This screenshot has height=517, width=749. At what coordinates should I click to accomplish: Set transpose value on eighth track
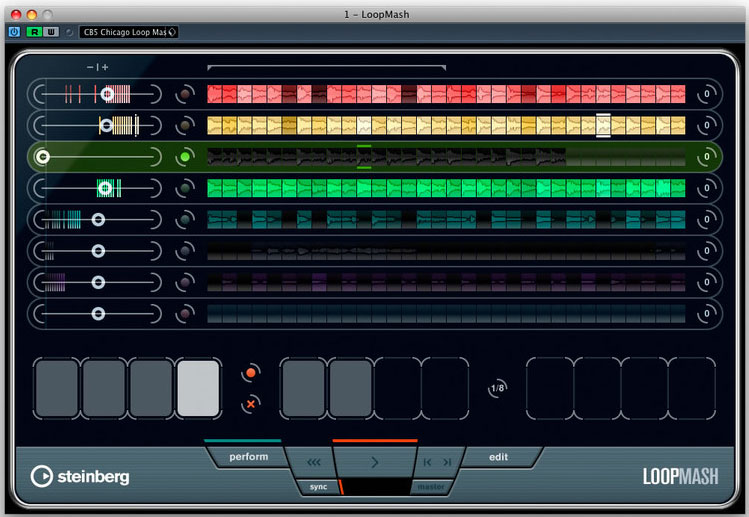(x=706, y=314)
